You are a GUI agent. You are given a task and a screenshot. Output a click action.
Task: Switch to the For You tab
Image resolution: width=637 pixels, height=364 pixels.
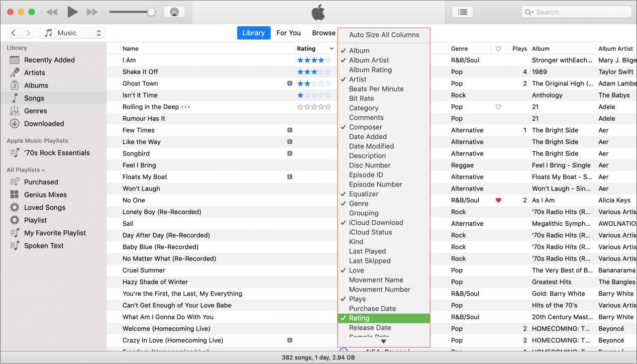tap(289, 33)
